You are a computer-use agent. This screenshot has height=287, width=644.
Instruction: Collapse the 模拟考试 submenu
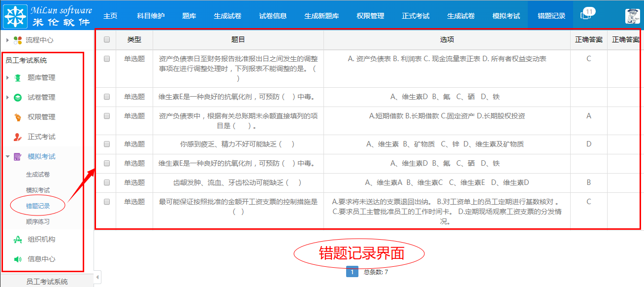pyautogui.click(x=7, y=156)
